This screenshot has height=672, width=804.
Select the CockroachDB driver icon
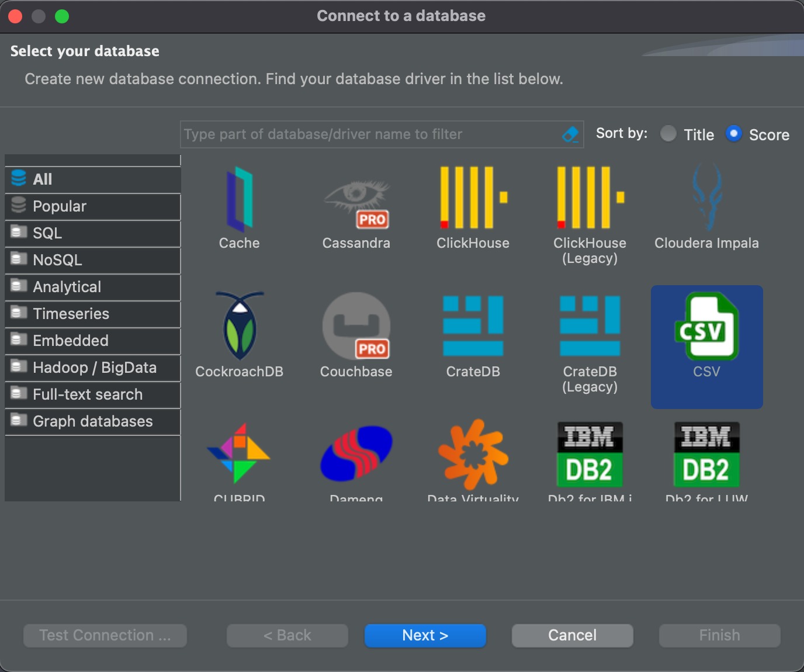[240, 325]
